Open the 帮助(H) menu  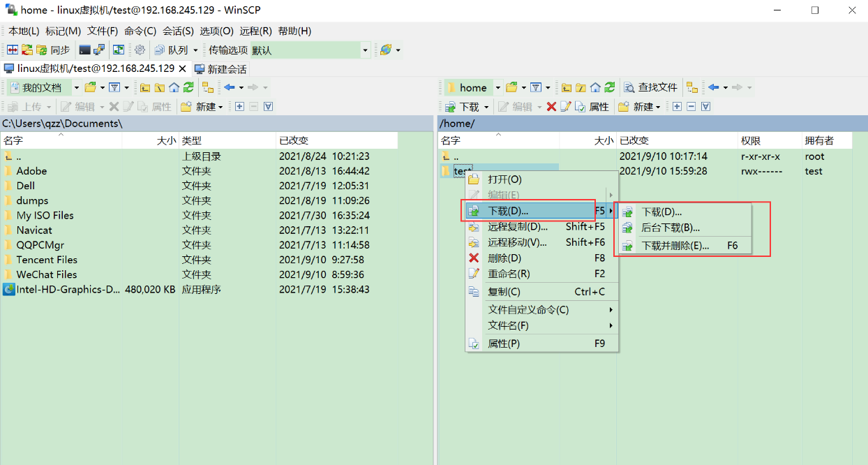coord(294,31)
